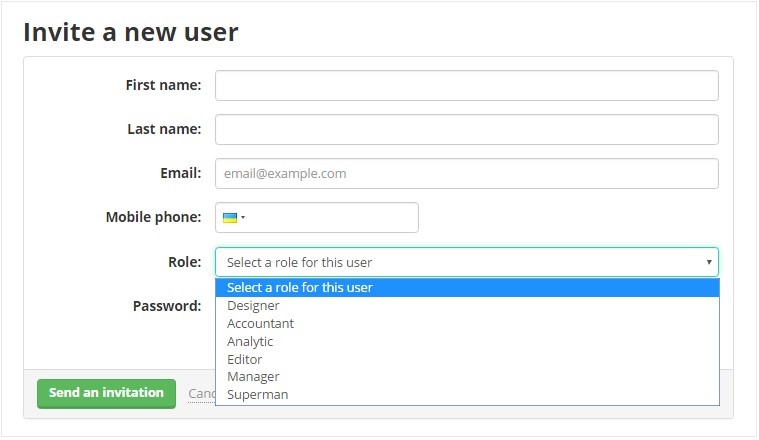Click the 'First name:' label
759x440 pixels.
[163, 85]
